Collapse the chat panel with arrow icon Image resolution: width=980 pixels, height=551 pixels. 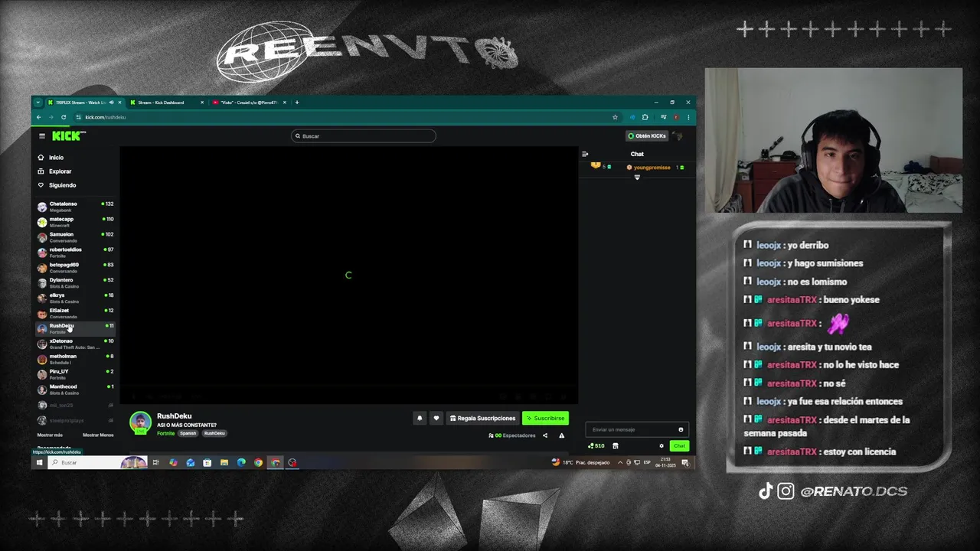(585, 154)
